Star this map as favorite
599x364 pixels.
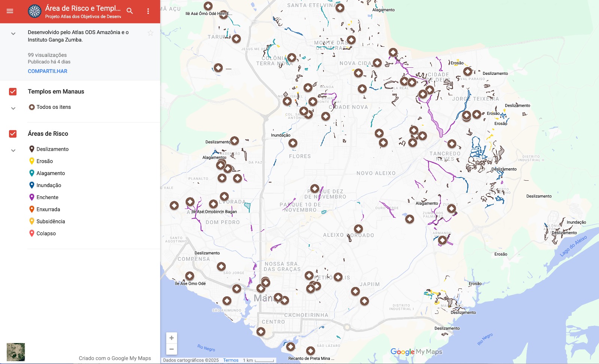(x=150, y=33)
